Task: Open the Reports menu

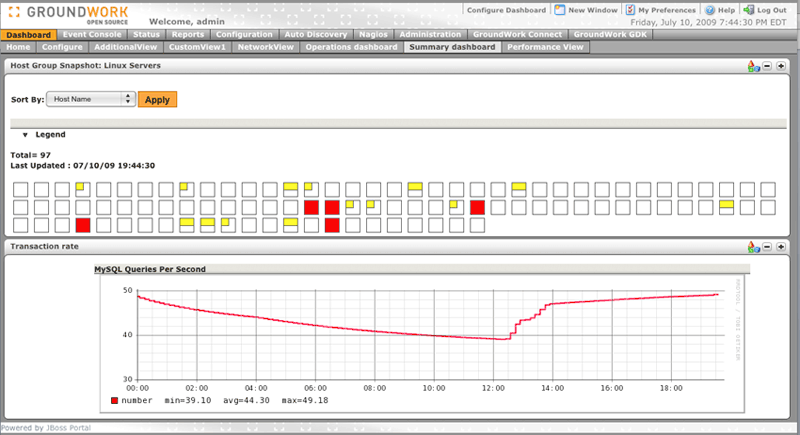Action: click(188, 34)
